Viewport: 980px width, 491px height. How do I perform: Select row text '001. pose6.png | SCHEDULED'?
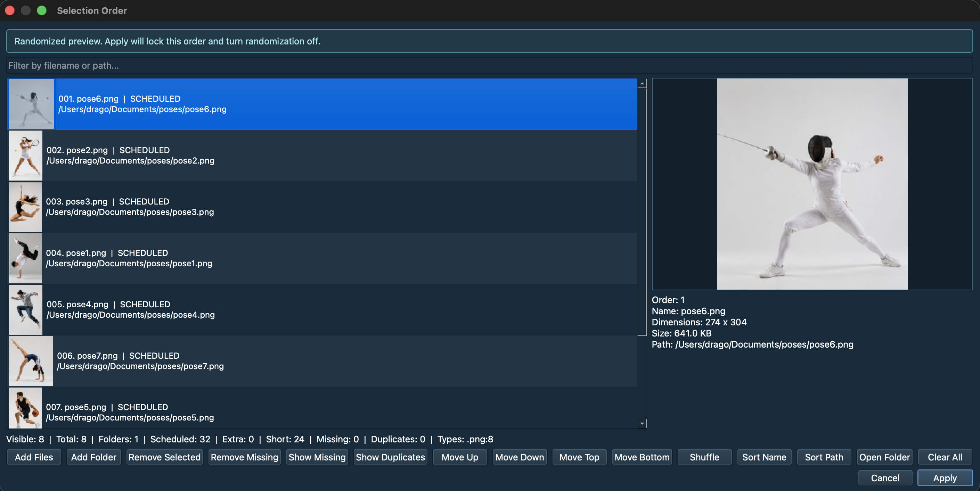click(x=120, y=99)
